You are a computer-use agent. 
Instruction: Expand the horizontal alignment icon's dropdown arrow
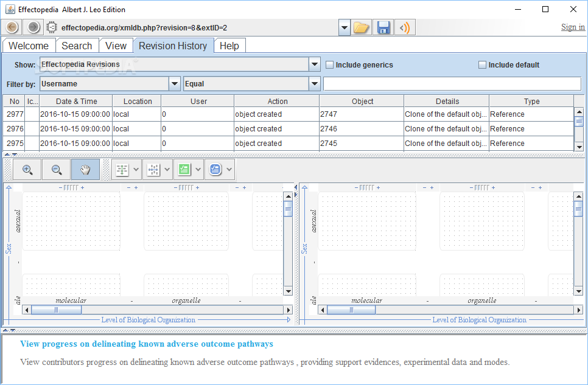point(167,170)
